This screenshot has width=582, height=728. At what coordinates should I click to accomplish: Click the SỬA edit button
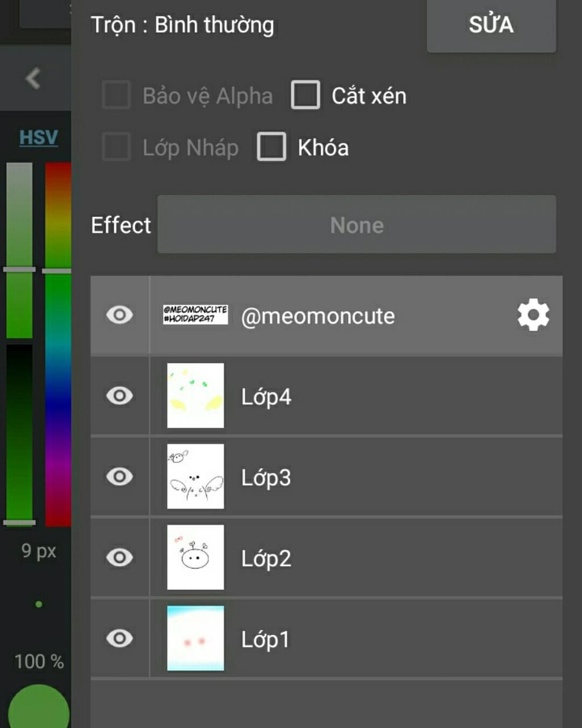[x=491, y=25]
